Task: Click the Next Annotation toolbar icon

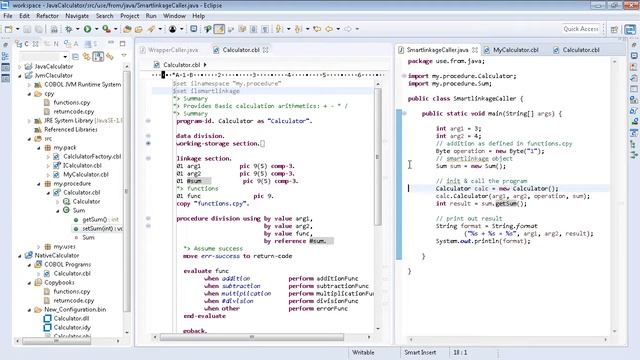Action: (279, 29)
